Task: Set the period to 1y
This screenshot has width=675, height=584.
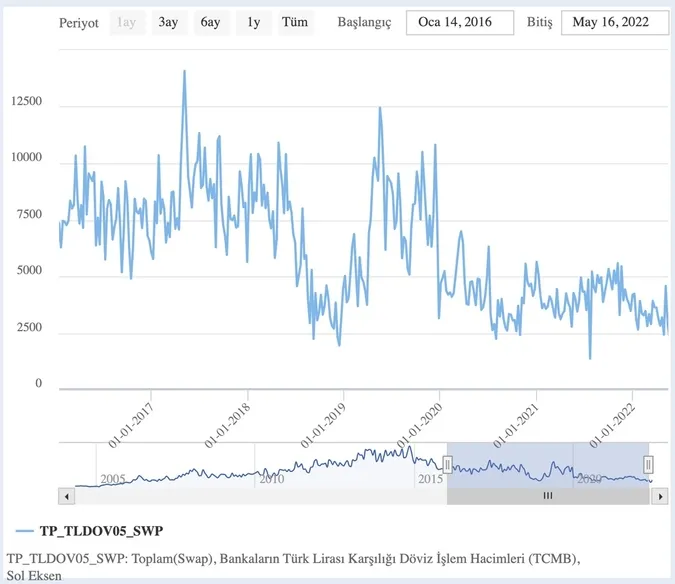Action: click(x=252, y=23)
